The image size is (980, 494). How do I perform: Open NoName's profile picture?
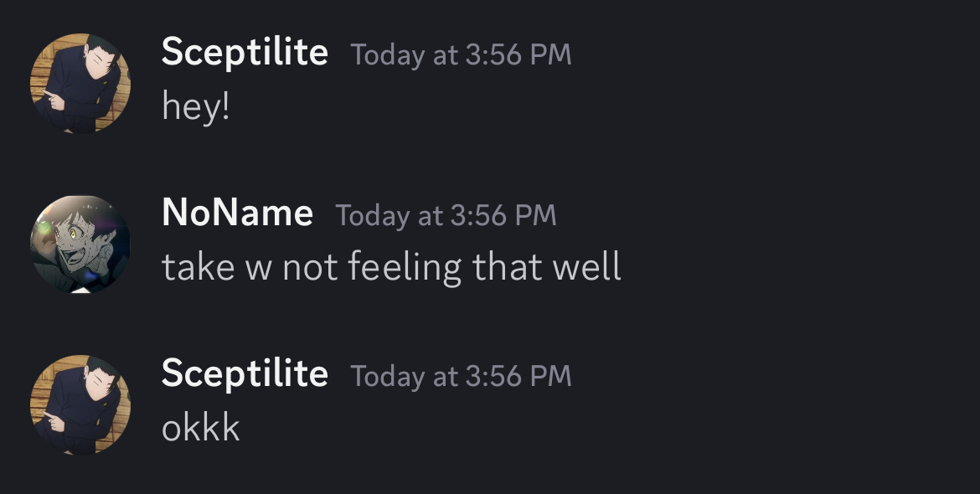point(80,244)
